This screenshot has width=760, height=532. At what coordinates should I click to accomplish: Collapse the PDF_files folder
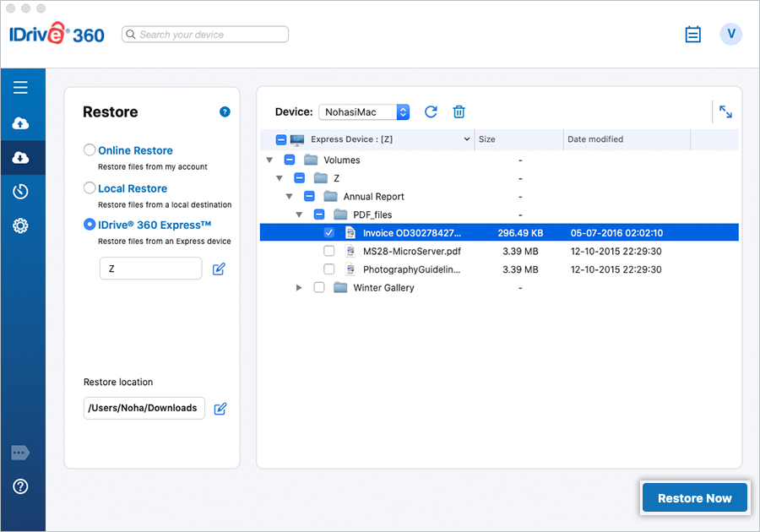tap(299, 215)
